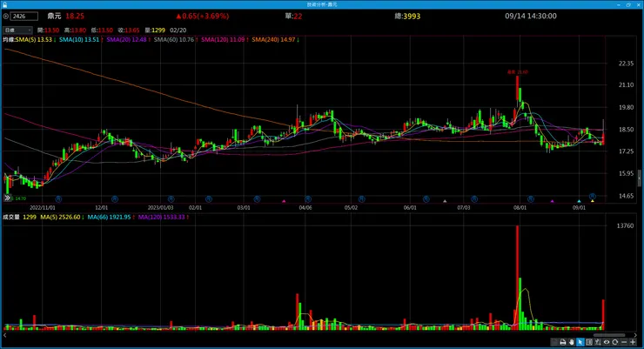Image resolution: width=644 pixels, height=349 pixels.
Task: Select the hand pan tool
Action: (571, 342)
